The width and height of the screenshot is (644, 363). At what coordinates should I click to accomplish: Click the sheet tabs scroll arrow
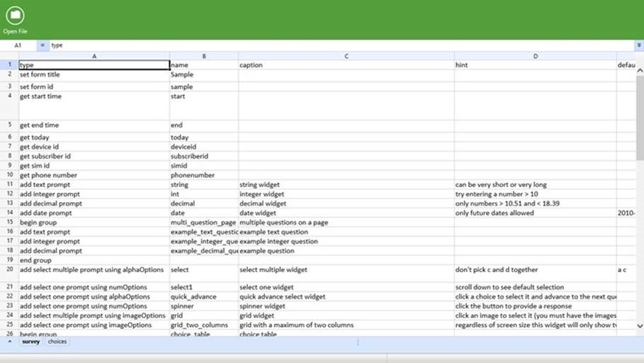[10, 342]
